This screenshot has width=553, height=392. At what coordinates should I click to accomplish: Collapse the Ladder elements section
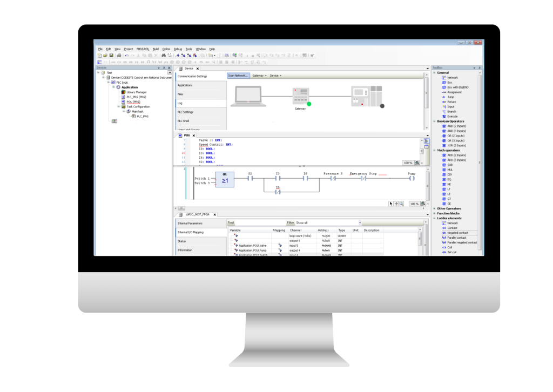coord(435,218)
